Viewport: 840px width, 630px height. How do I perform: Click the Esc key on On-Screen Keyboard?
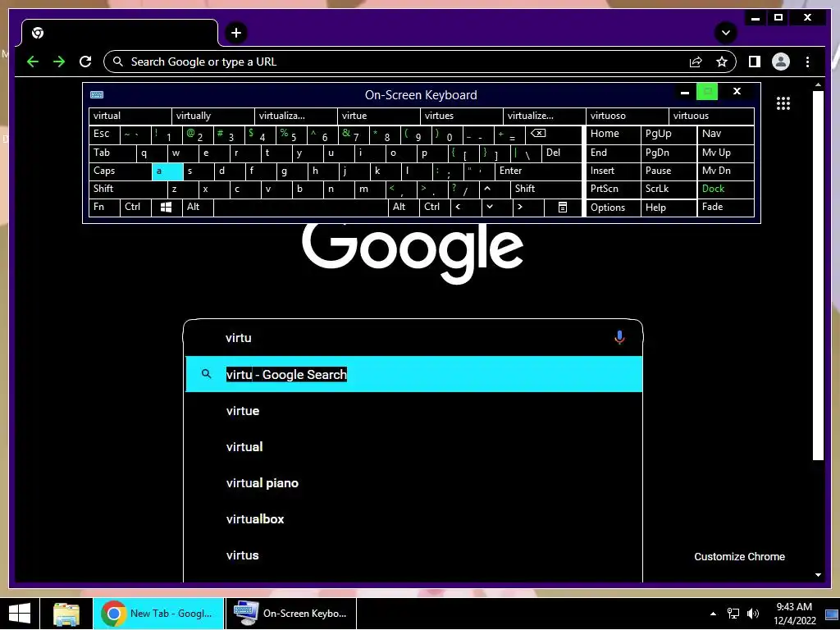point(104,135)
